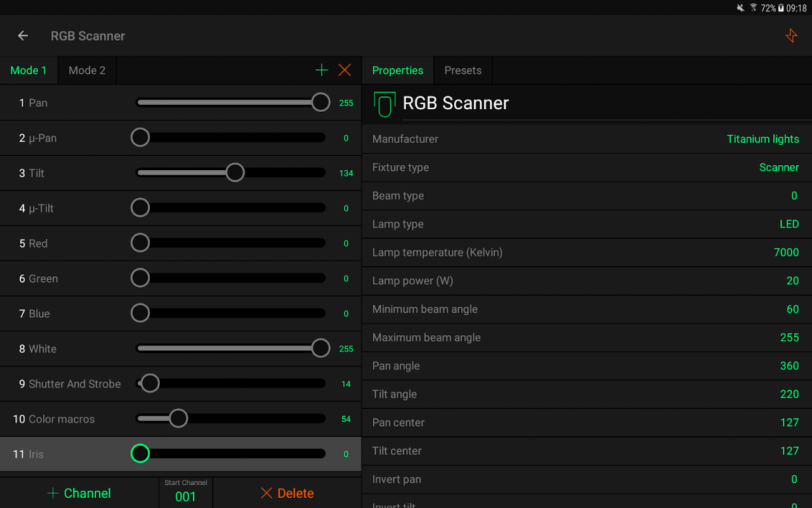812x508 pixels.
Task: Adjust the Blue slider handle
Action: click(140, 313)
